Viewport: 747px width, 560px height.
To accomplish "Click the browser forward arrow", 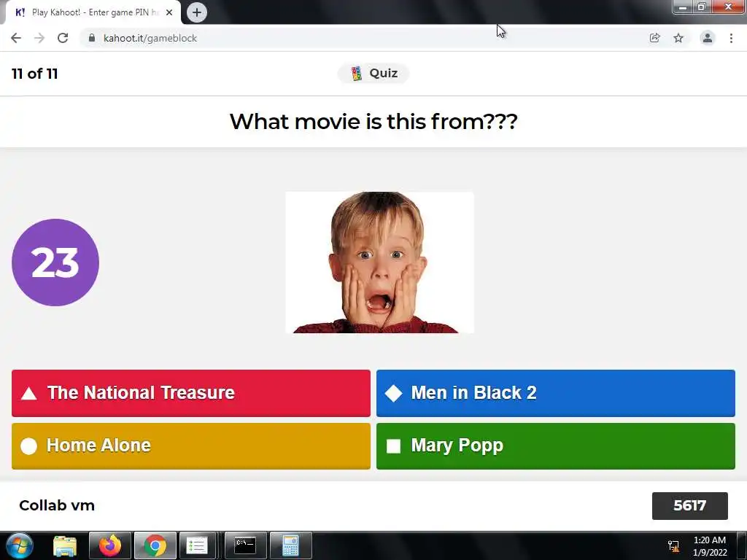I will (x=39, y=38).
